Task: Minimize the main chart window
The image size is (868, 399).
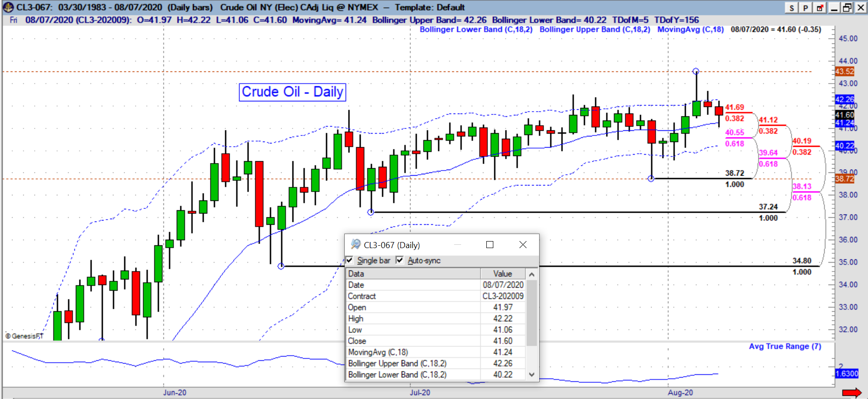Action: (x=834, y=7)
